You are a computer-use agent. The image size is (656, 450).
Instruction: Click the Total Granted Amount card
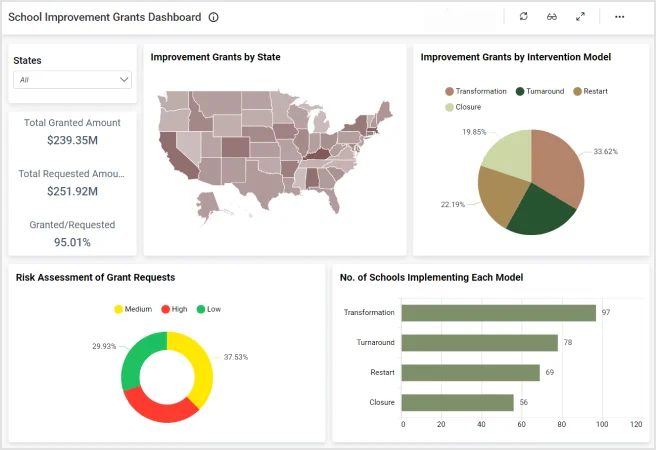[72, 131]
